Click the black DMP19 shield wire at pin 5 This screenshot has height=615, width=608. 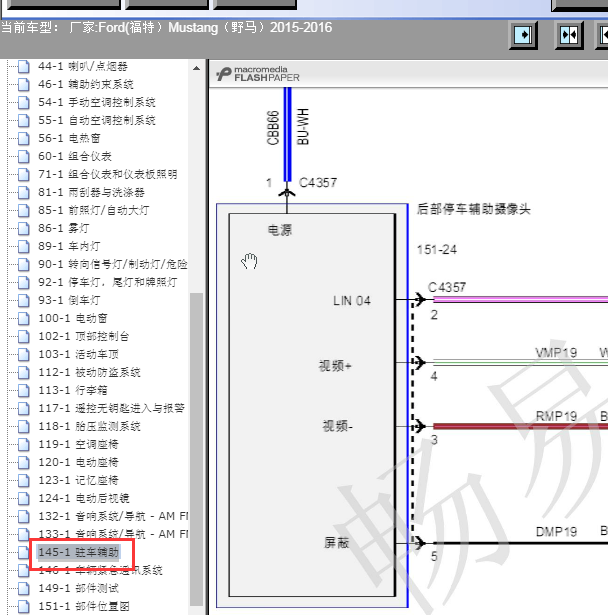[x=521, y=543]
